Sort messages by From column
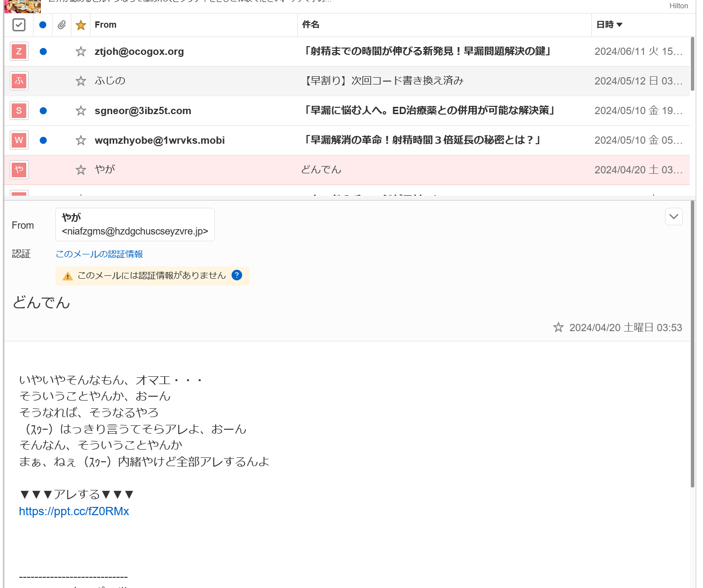This screenshot has width=703, height=588. pos(105,25)
